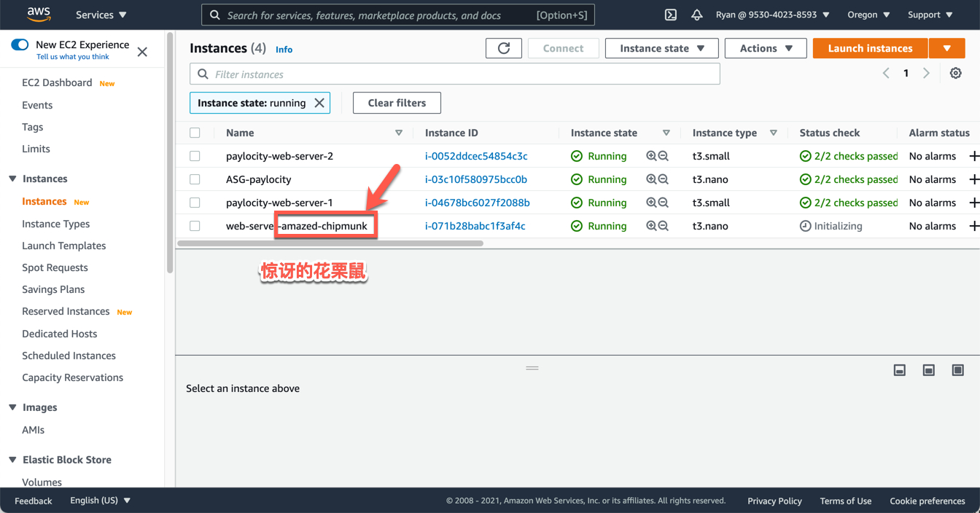This screenshot has height=513, width=980.
Task: Check the select-all instances checkbox
Action: tap(195, 133)
